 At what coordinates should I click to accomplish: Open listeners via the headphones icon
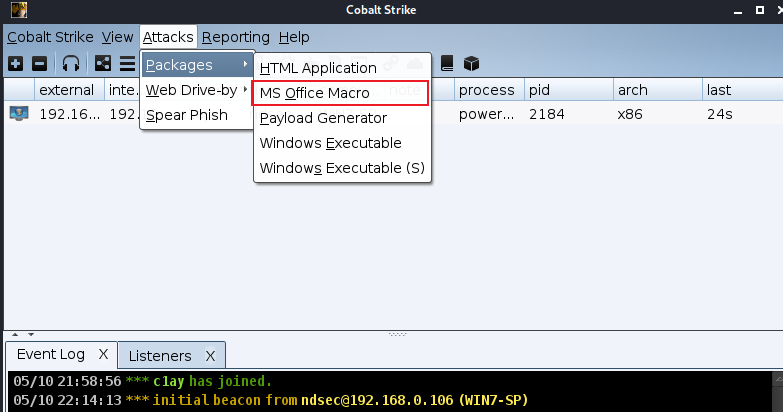click(71, 63)
